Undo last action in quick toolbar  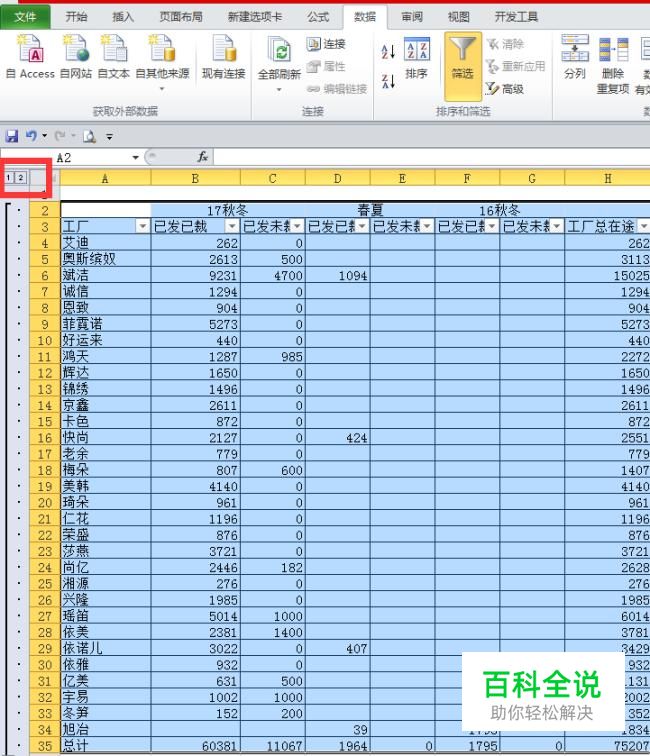click(x=31, y=136)
